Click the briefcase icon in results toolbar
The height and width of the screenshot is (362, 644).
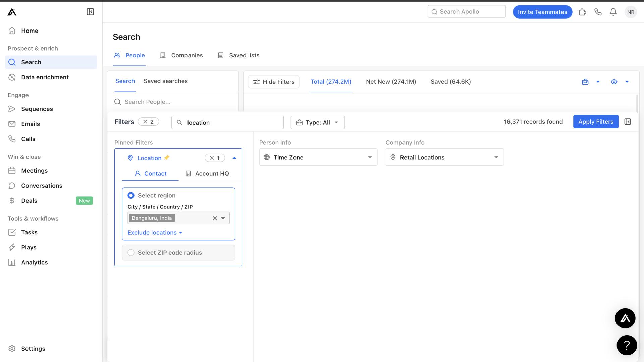pos(585,82)
